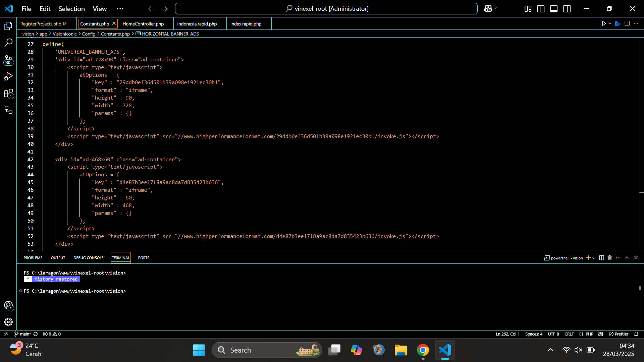The width and height of the screenshot is (644, 362).
Task: Click the command center search box
Action: point(326,9)
